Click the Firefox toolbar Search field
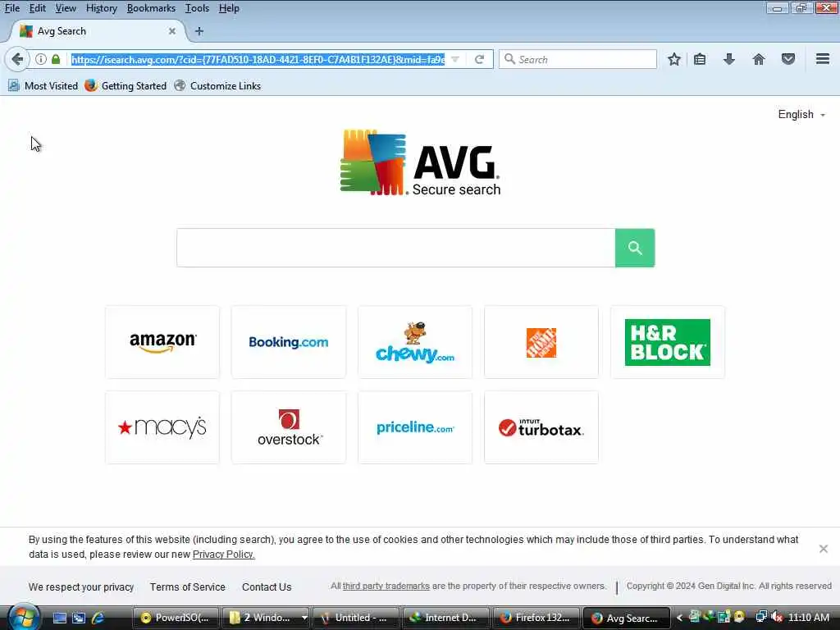This screenshot has width=840, height=630. coord(577,59)
